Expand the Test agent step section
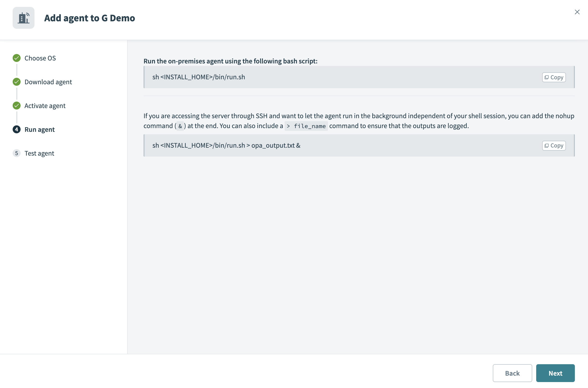The image size is (588, 388). [x=39, y=153]
